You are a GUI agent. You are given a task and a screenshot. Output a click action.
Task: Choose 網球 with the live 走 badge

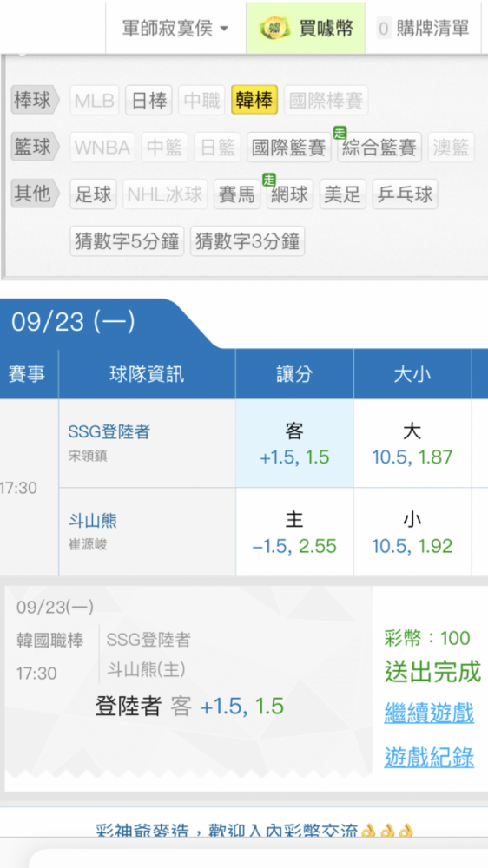[x=290, y=194]
